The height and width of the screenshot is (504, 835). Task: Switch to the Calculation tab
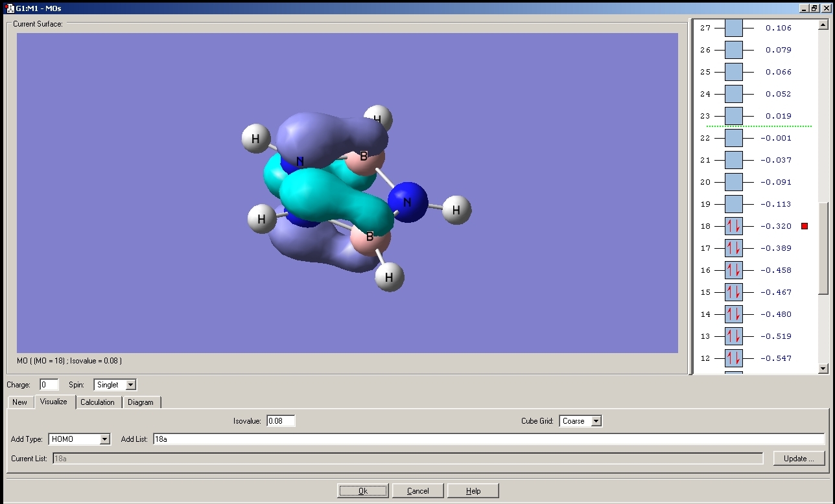(97, 402)
